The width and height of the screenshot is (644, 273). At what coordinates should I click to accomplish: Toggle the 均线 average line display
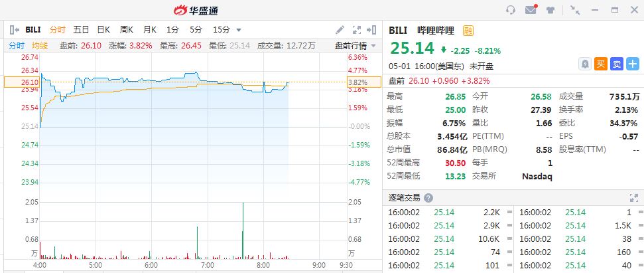click(40, 45)
